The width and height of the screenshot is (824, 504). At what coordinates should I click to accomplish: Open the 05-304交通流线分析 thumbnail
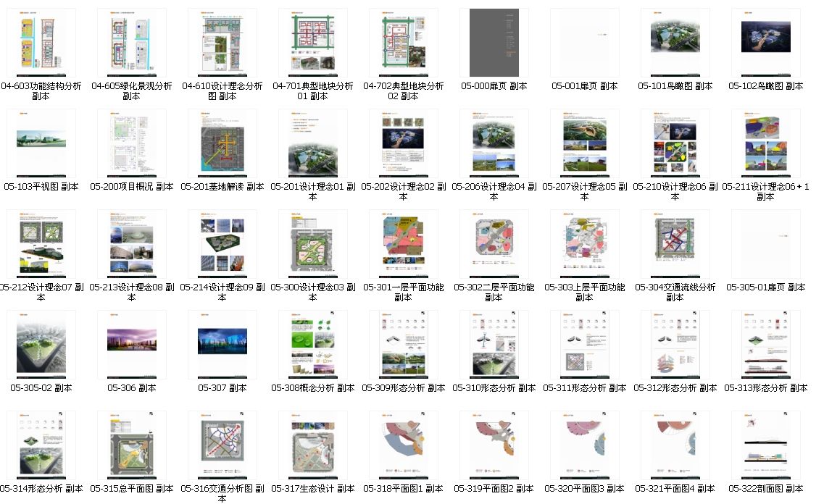click(x=675, y=244)
